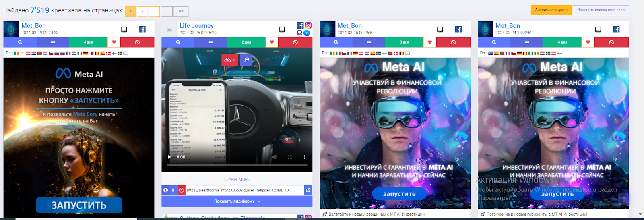Screen dimensions: 644x220
Task: Favorite the first Met_Bon creative with heart
Action: point(114,42)
